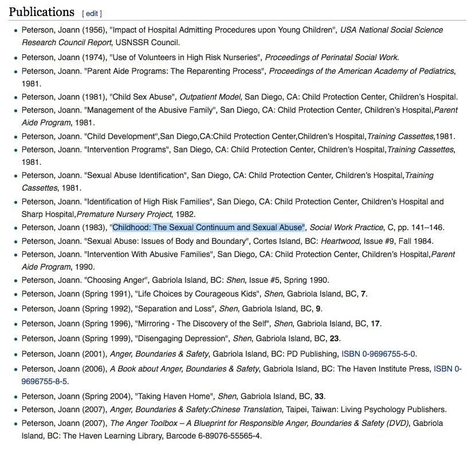
Task: Click "Use of Volunteers in High Risk Nurseries" title
Action: pyautogui.click(x=185, y=57)
